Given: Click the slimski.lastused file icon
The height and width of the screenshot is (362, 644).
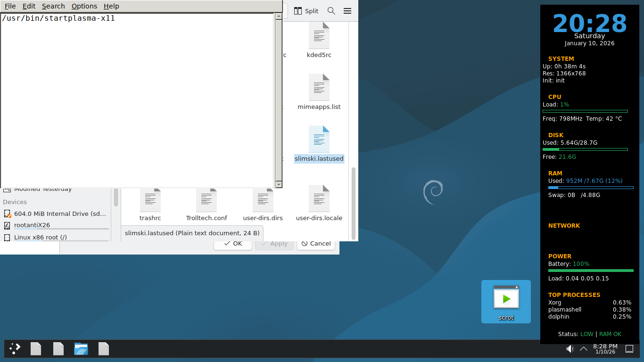Looking at the screenshot, I should point(319,139).
